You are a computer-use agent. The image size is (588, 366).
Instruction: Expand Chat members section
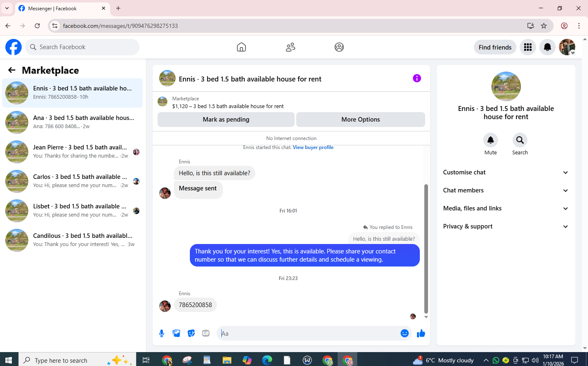pos(506,190)
